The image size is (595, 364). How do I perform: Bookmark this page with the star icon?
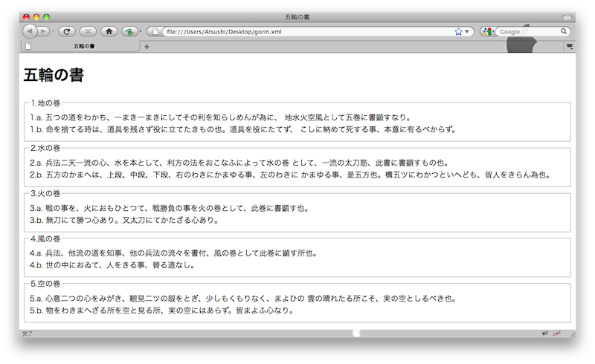point(458,31)
